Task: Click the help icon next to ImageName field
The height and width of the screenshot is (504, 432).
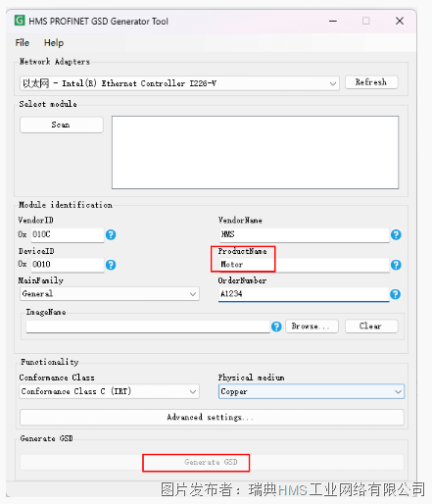Action: pos(276,327)
